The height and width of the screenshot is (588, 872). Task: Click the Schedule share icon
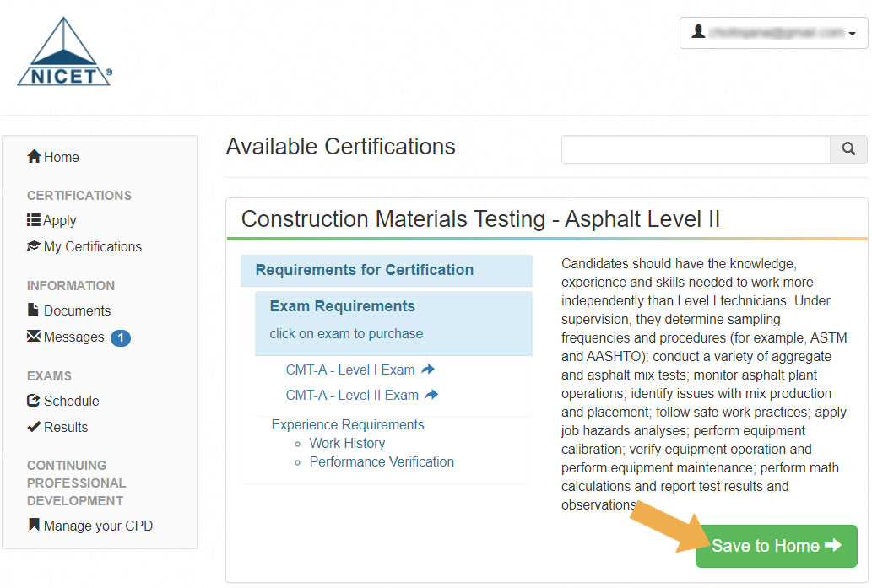point(34,400)
